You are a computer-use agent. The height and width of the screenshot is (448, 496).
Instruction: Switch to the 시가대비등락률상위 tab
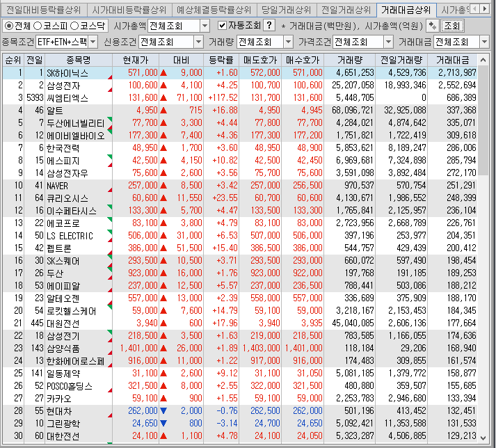point(129,10)
